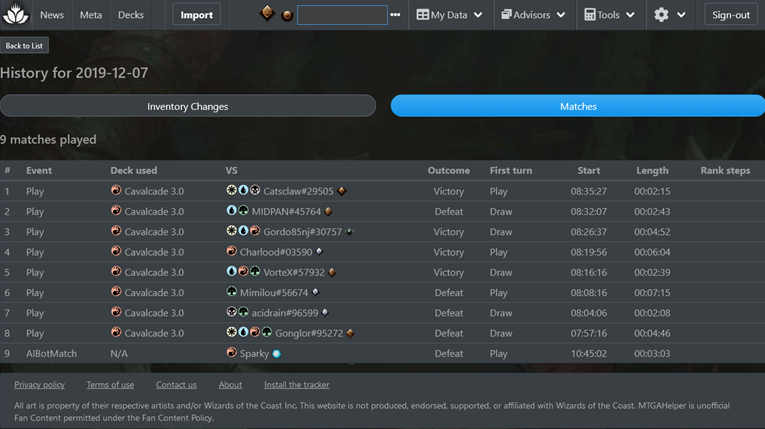This screenshot has height=429, width=765.
Task: Click the Deck used column header
Action: [134, 170]
